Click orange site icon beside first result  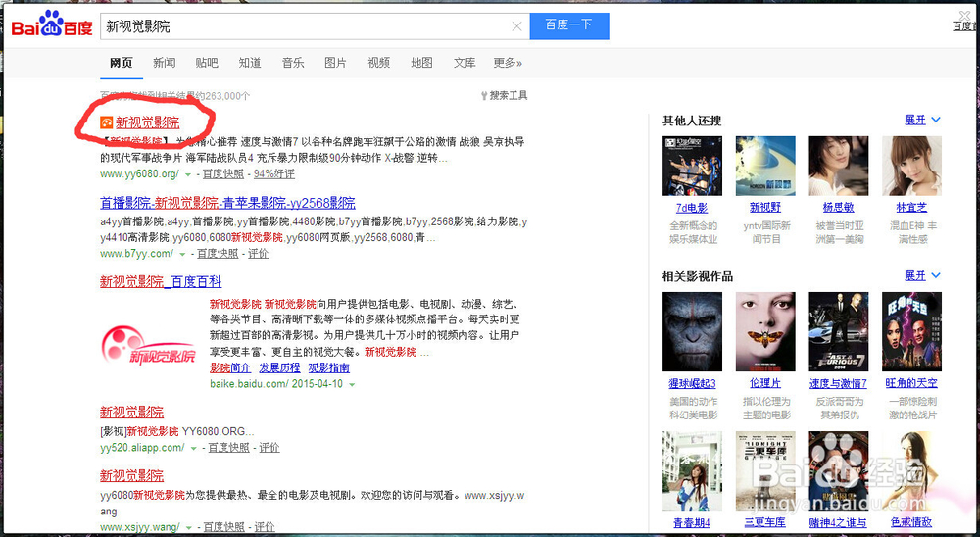pyautogui.click(x=106, y=122)
